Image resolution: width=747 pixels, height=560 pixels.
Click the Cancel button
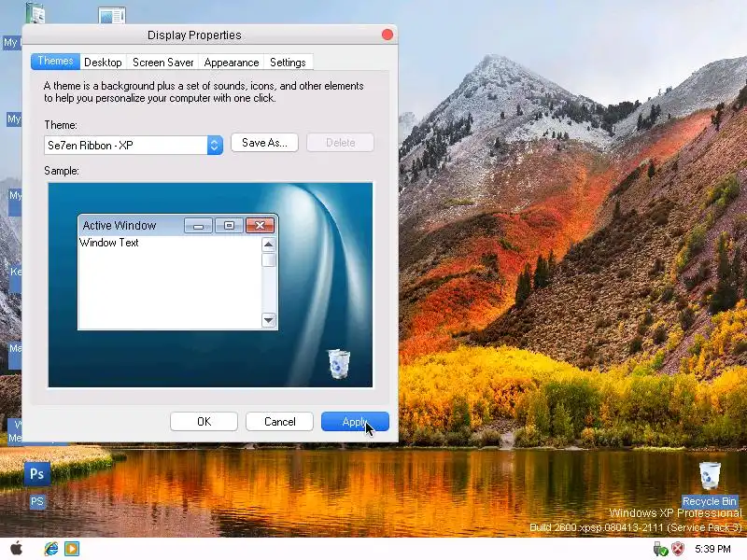[279, 422]
